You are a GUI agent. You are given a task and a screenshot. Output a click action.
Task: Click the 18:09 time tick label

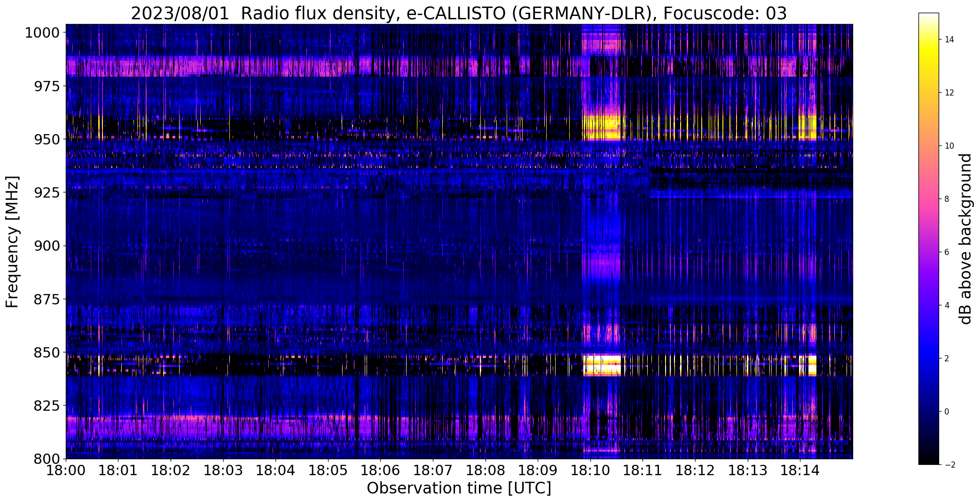[538, 470]
